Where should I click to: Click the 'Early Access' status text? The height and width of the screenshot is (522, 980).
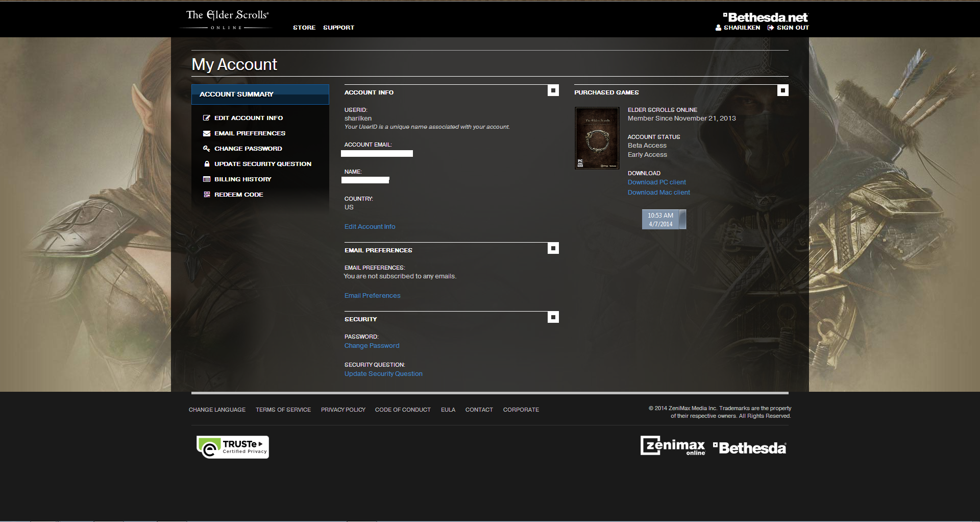click(x=647, y=155)
